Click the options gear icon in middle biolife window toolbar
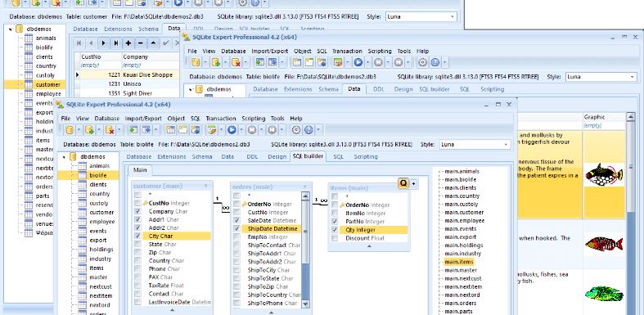Image resolution: width=644 pixels, height=315 pixels. pyautogui.click(x=422, y=62)
